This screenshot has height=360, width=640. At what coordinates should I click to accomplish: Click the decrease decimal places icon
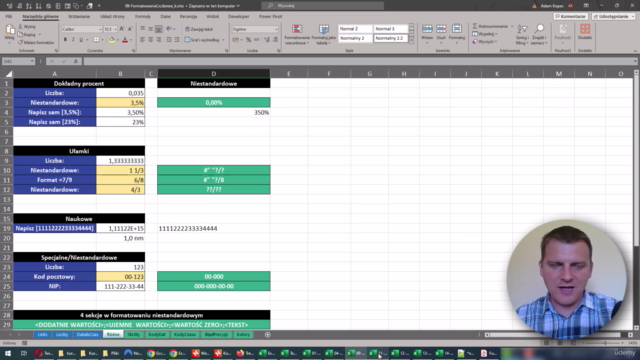click(275, 40)
